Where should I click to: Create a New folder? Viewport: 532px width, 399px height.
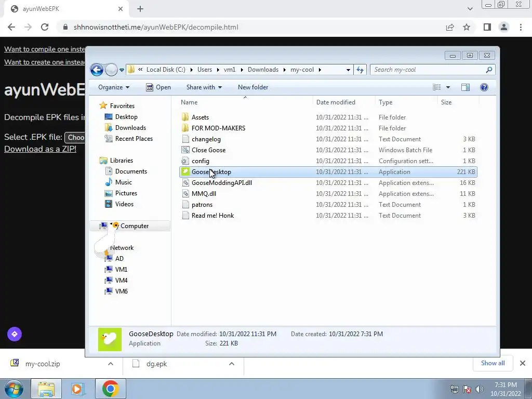coord(253,87)
